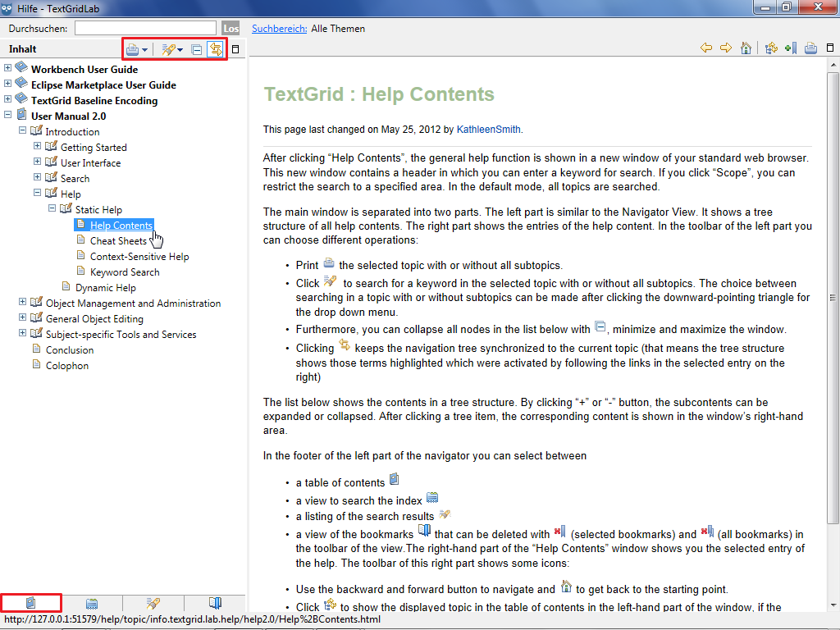Collapse all nodes in the Inhalt toolbar
840x630 pixels.
197,49
